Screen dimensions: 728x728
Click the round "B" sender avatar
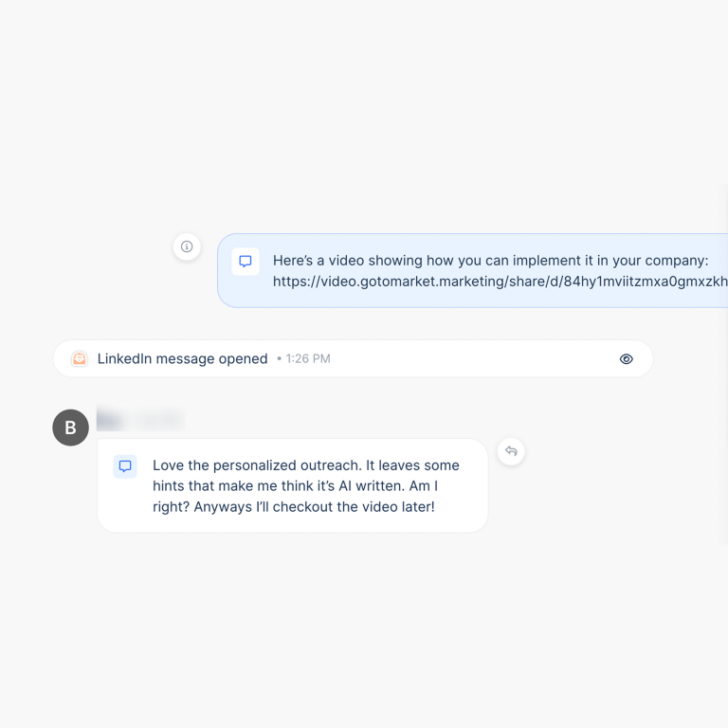(70, 428)
